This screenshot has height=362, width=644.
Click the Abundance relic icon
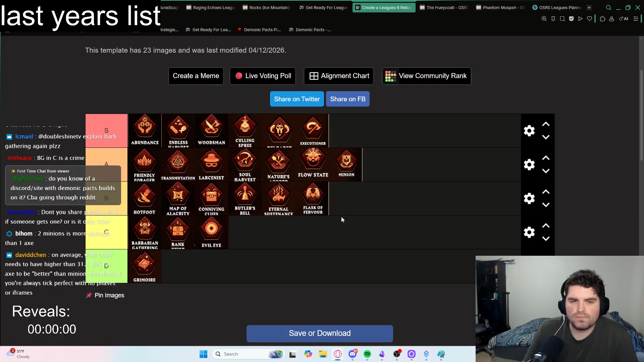145,130
